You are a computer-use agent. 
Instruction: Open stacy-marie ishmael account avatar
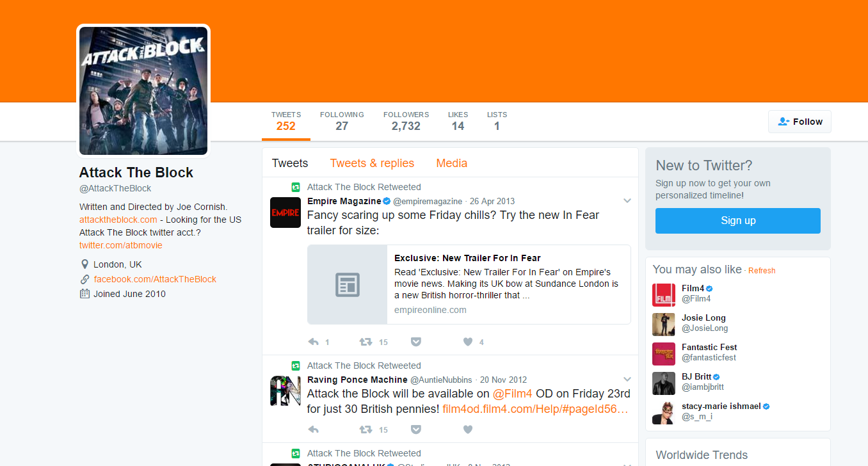click(x=664, y=413)
